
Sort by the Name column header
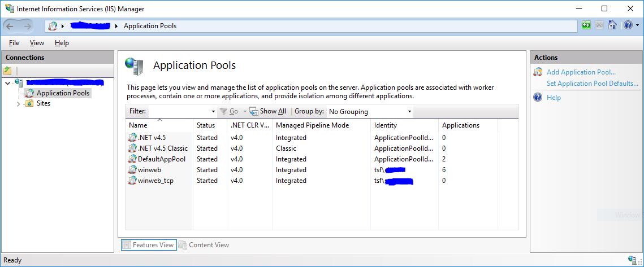[159, 125]
